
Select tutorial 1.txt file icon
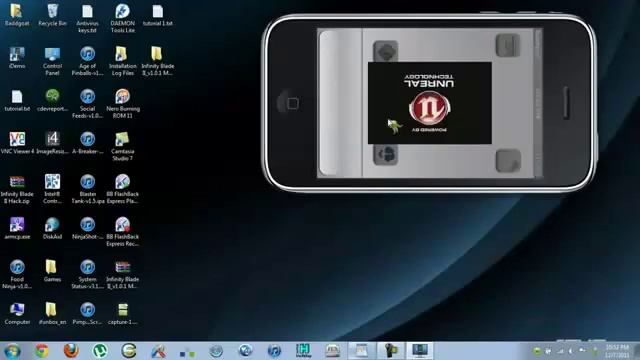(x=158, y=15)
